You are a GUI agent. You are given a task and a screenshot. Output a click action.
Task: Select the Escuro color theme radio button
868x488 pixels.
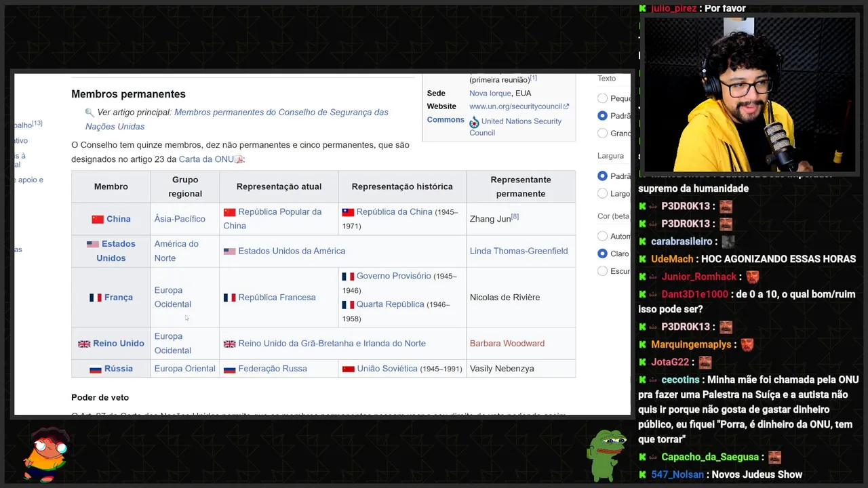click(x=602, y=271)
